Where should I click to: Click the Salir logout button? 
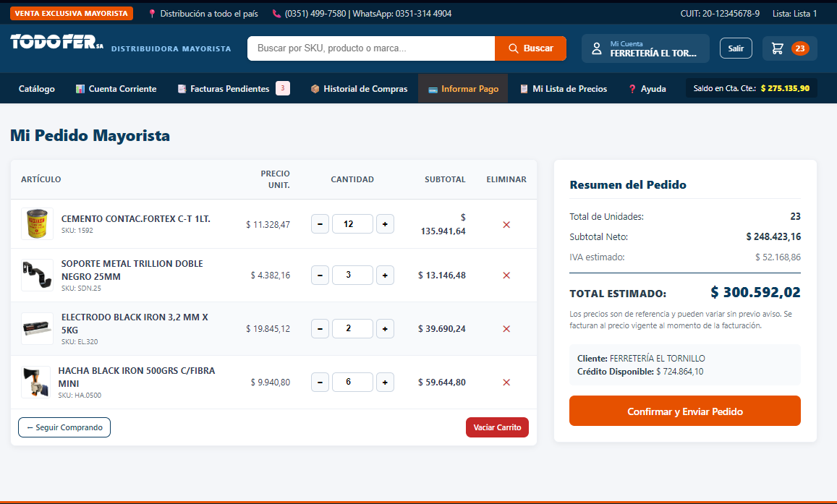point(736,48)
